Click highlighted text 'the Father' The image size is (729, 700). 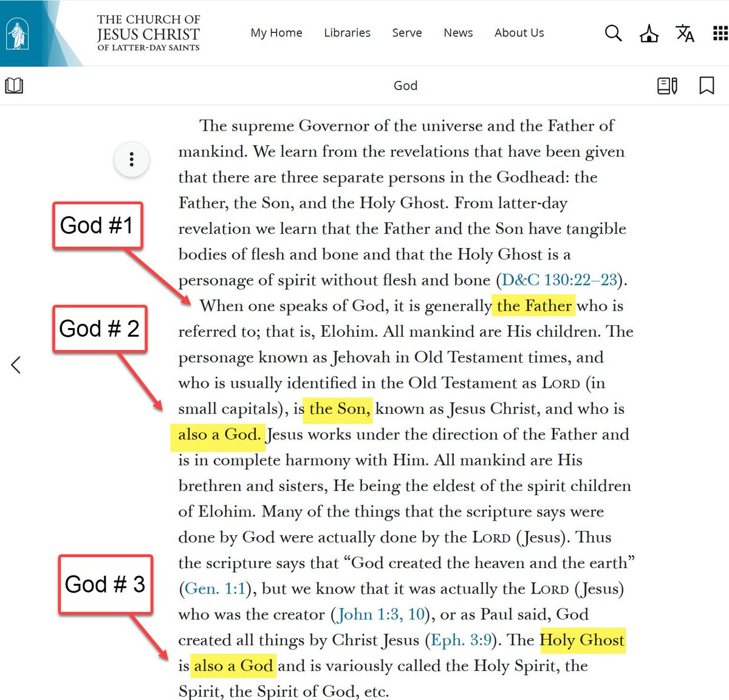[x=534, y=306]
